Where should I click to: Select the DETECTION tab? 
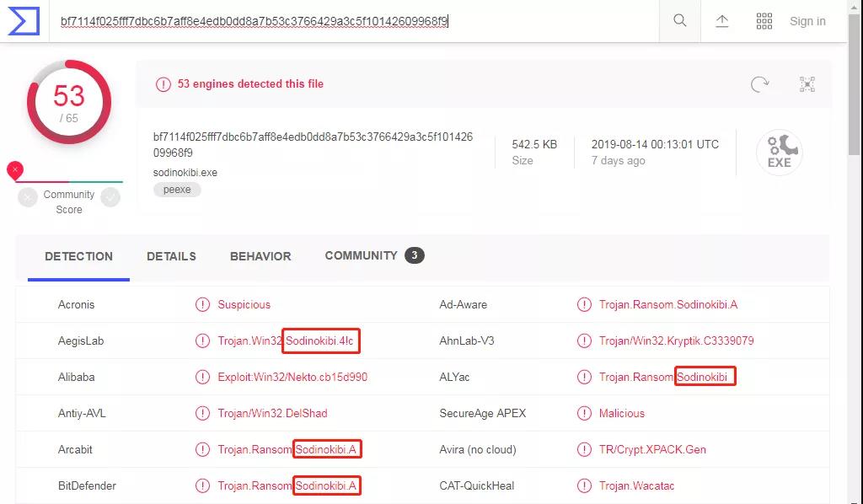pyautogui.click(x=78, y=256)
